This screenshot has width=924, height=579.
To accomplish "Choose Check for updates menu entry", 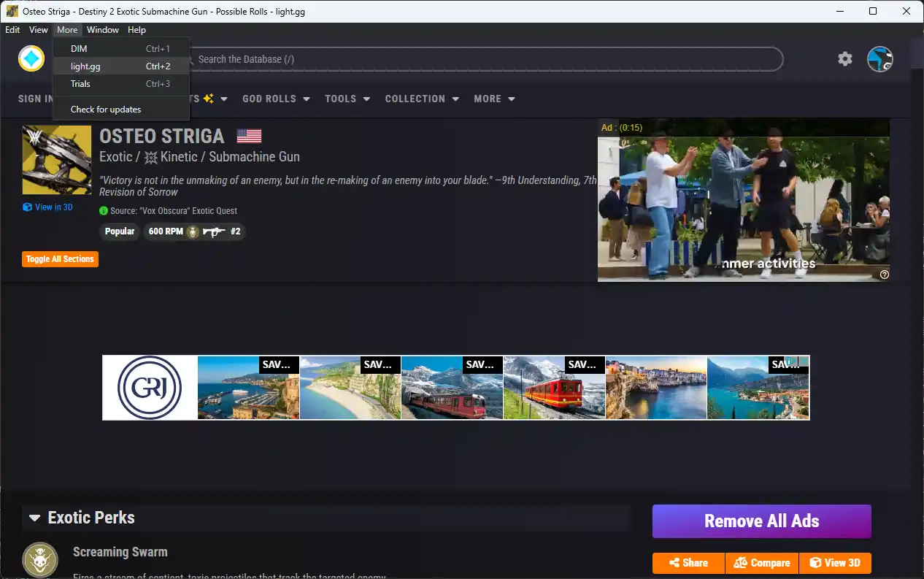I will [x=121, y=110].
